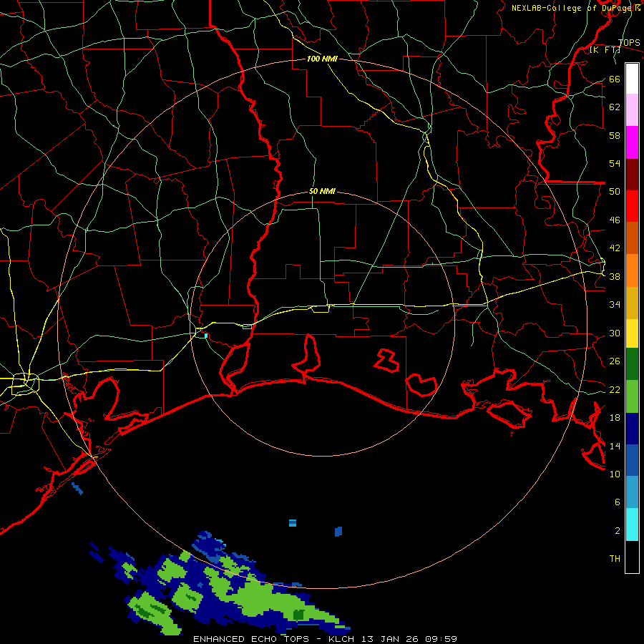This screenshot has width=644, height=644.
Task: Click the TH legend label
Action: coord(615,559)
